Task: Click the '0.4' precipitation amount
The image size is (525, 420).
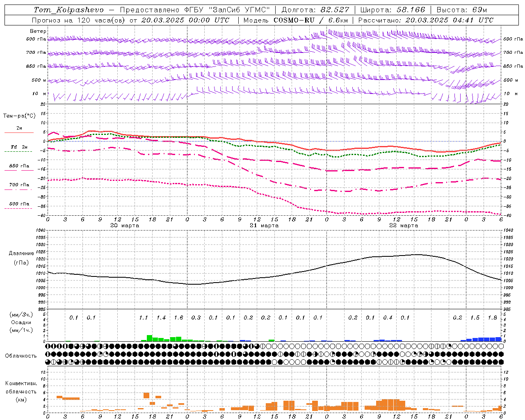Action: pos(388,318)
